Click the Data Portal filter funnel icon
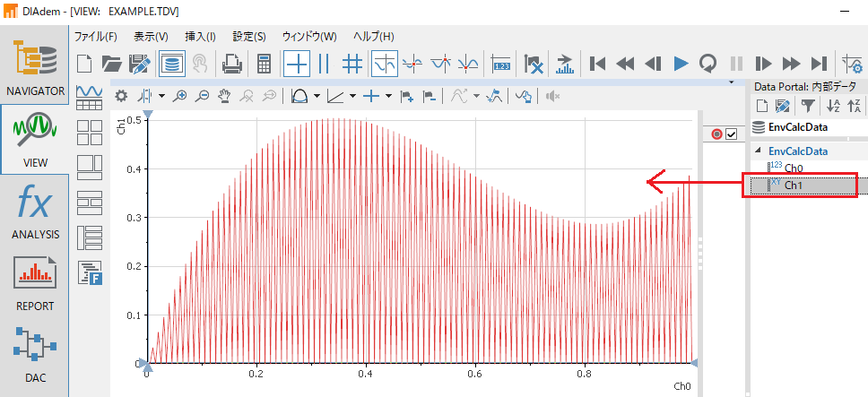The width and height of the screenshot is (868, 397). click(x=809, y=104)
